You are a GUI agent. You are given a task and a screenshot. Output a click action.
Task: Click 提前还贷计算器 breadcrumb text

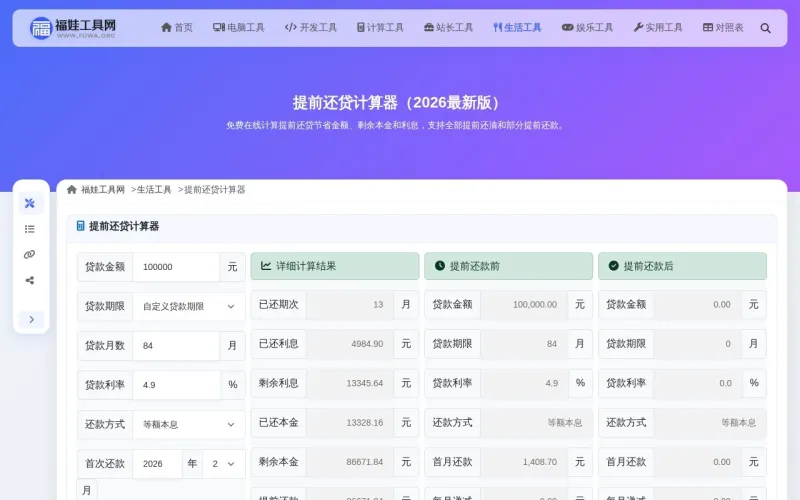214,189
